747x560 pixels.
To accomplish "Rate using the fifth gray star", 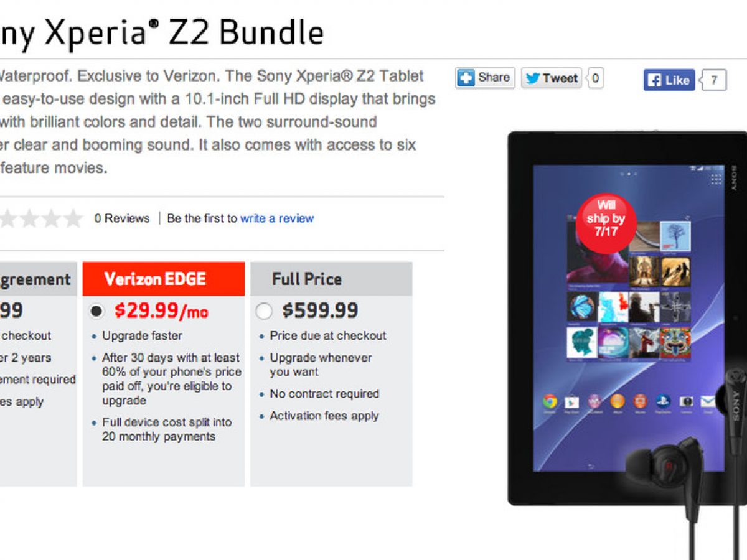I will [x=73, y=218].
